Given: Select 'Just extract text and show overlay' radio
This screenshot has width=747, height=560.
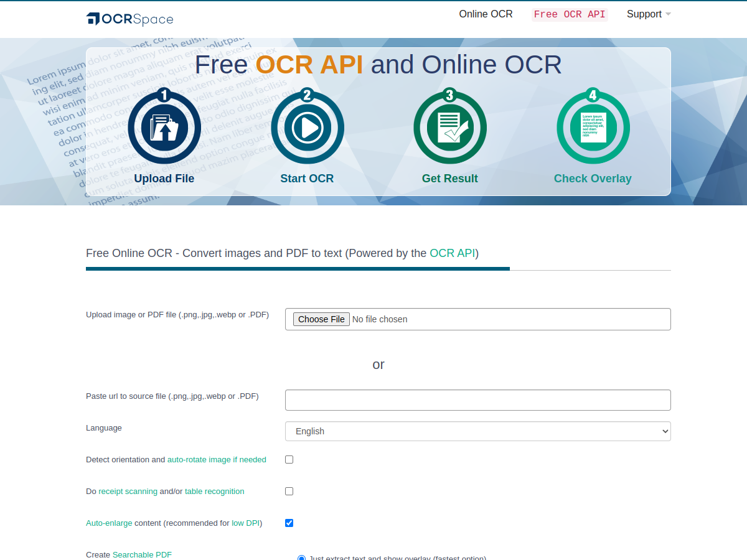Looking at the screenshot, I should [302, 558].
